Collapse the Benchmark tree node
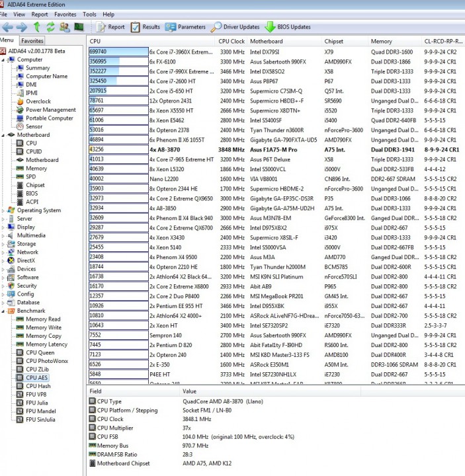 coord(3,311)
